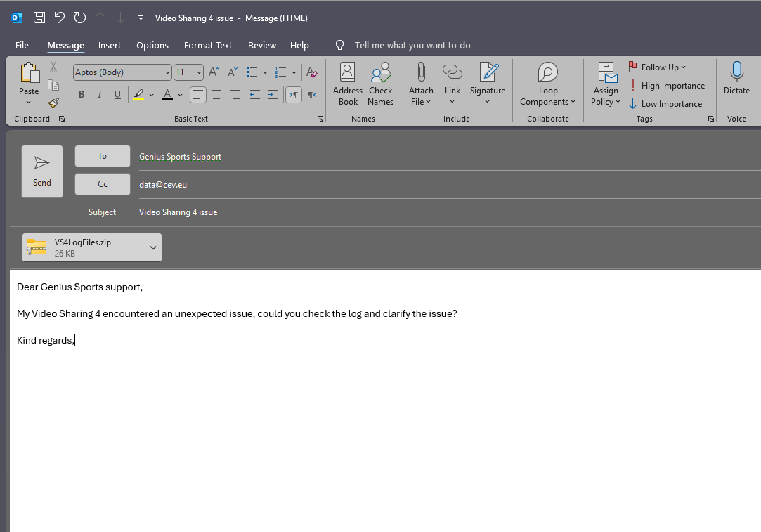
Task: Switch to the Options tab
Action: [x=152, y=45]
